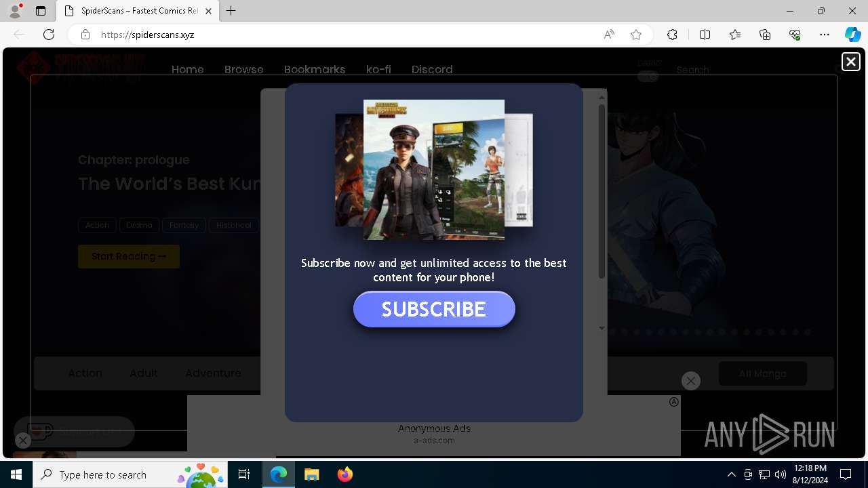This screenshot has height=488, width=868.
Task: Click the browser Back arrow
Action: point(19,35)
